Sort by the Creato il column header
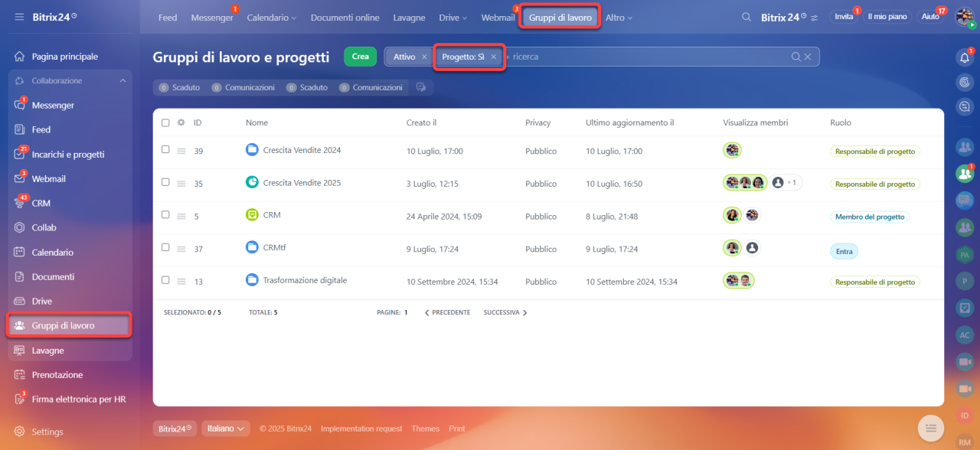980x450 pixels. point(421,122)
